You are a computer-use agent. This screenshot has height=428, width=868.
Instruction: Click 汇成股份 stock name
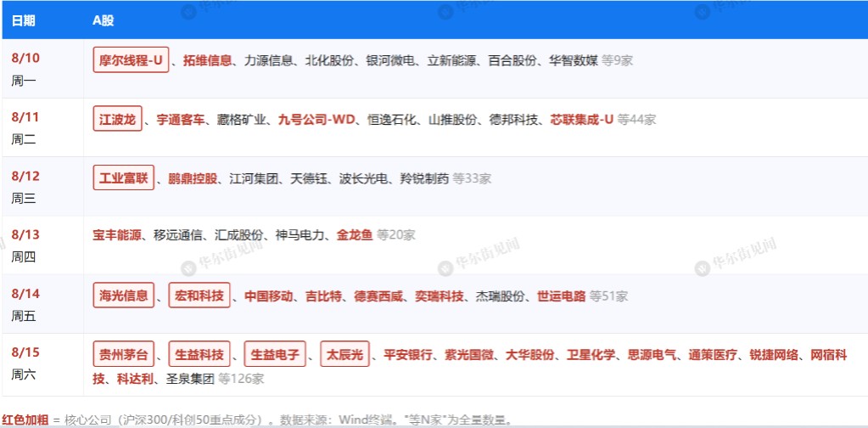[x=239, y=234]
